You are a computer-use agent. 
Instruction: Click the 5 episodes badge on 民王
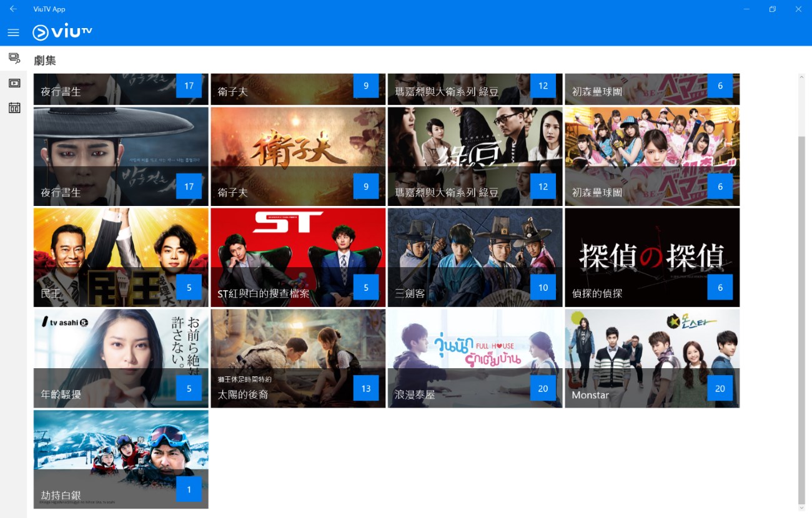point(189,288)
